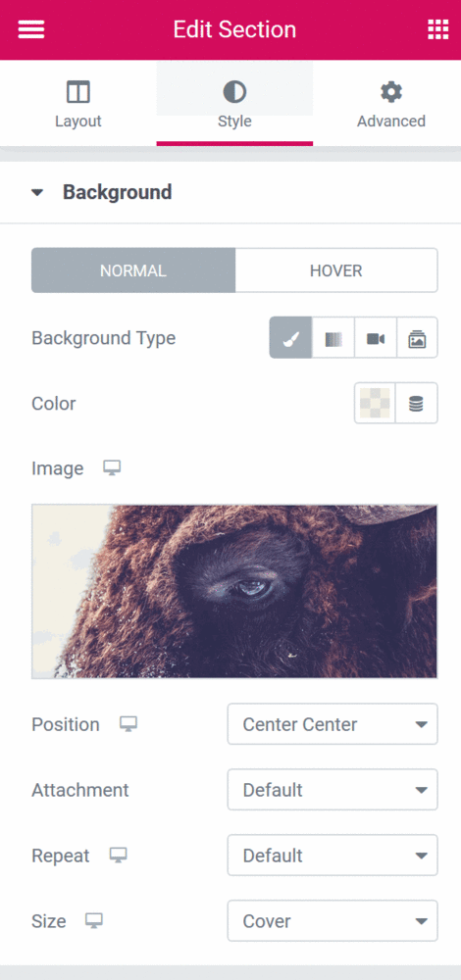Open the hamburger menu icon
Image resolution: width=461 pixels, height=980 pixels.
tap(30, 29)
